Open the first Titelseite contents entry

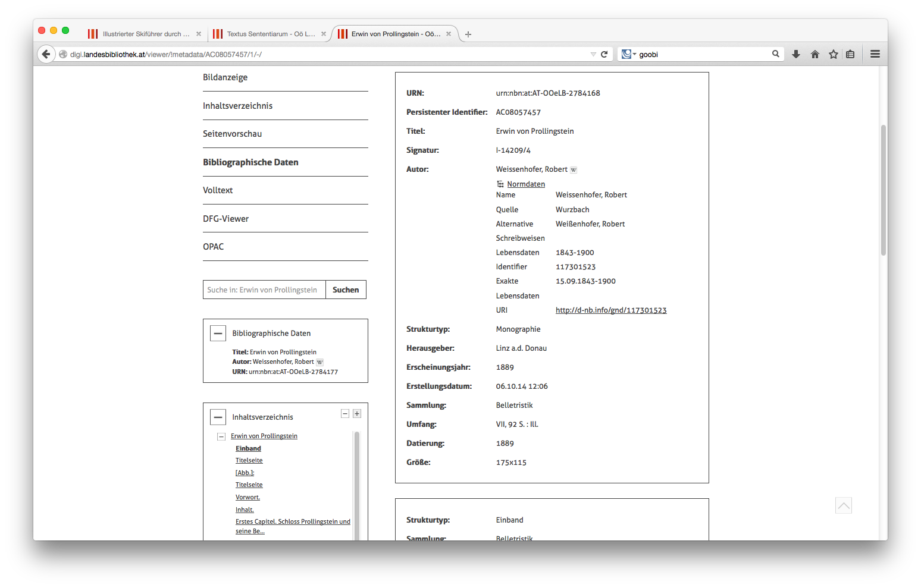[249, 460]
